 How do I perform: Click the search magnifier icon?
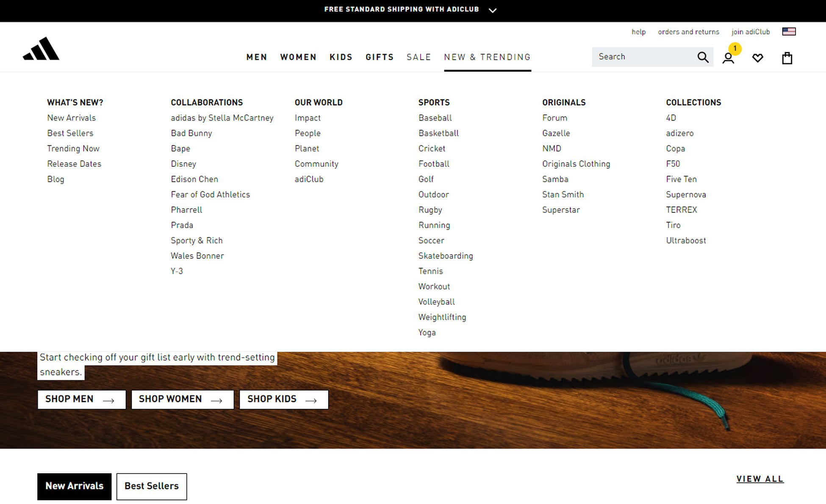(x=703, y=57)
